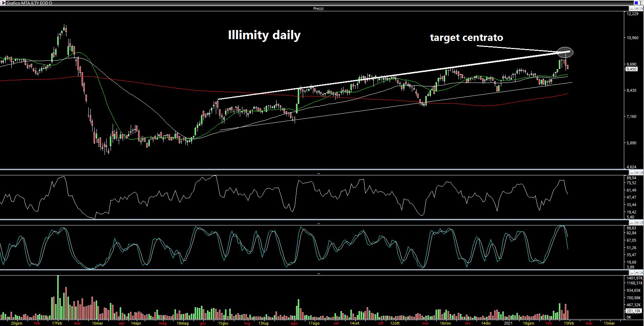The width and height of the screenshot is (644, 326).
Task: Click the 17feb date on the time axis
Action: click(57, 323)
